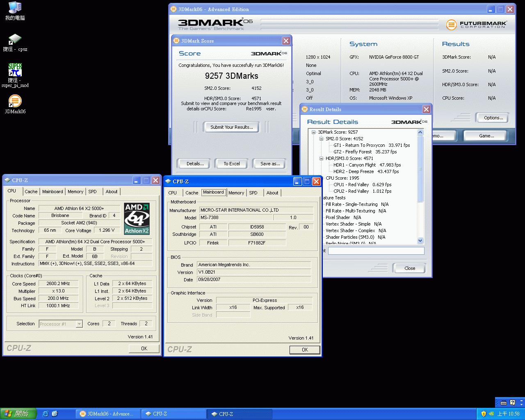The height and width of the screenshot is (420, 525).
Task: Select HDR2 - Deep Freeze result row
Action: pyautogui.click(x=366, y=171)
